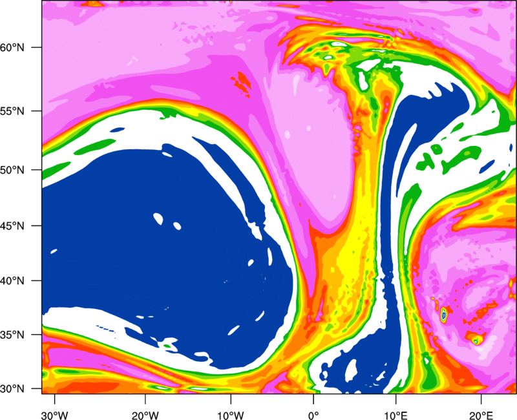Select the 50°N latitude label
The image size is (517, 420).
(x=12, y=170)
